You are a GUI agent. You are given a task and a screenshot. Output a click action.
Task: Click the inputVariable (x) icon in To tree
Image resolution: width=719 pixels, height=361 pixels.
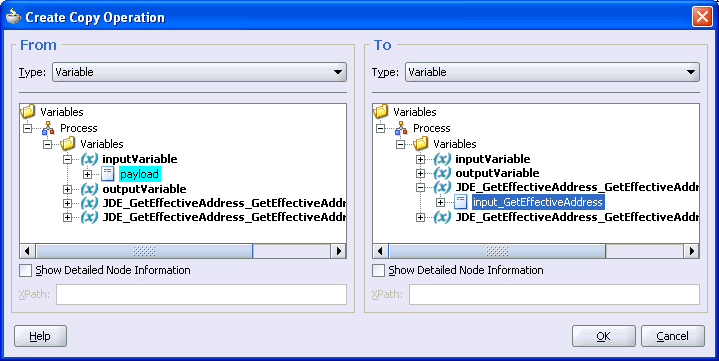pos(442,159)
